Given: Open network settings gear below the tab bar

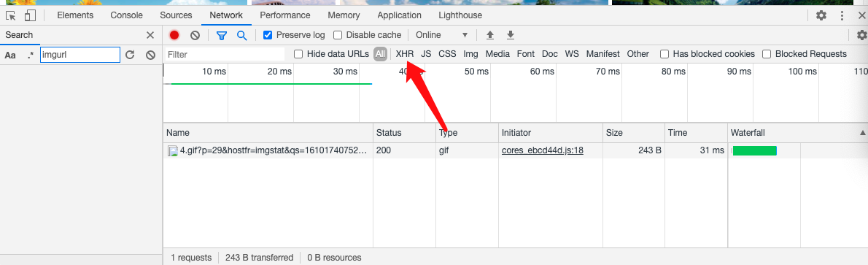Looking at the screenshot, I should point(861,35).
